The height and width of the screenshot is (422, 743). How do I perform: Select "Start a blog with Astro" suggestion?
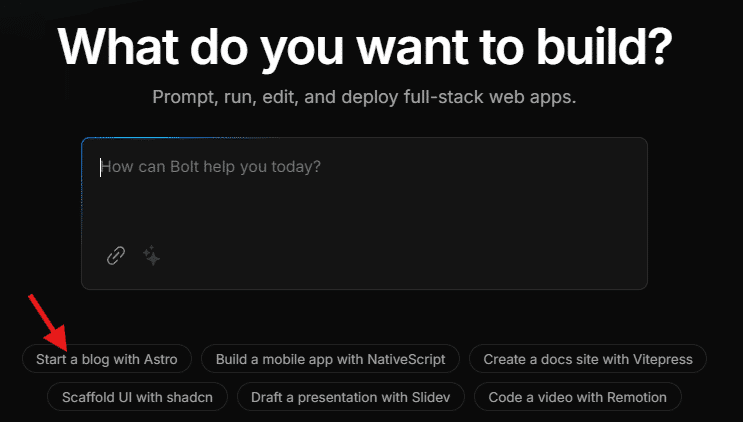point(107,358)
